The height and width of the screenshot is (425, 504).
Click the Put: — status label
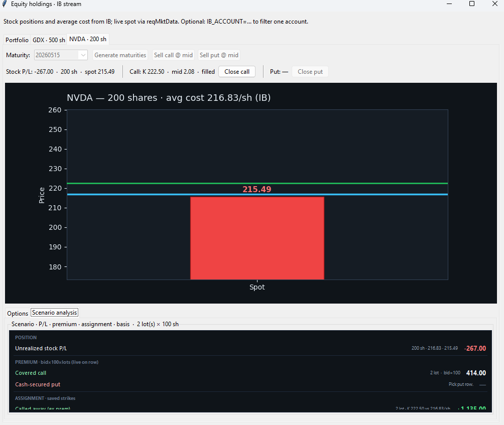[279, 72]
